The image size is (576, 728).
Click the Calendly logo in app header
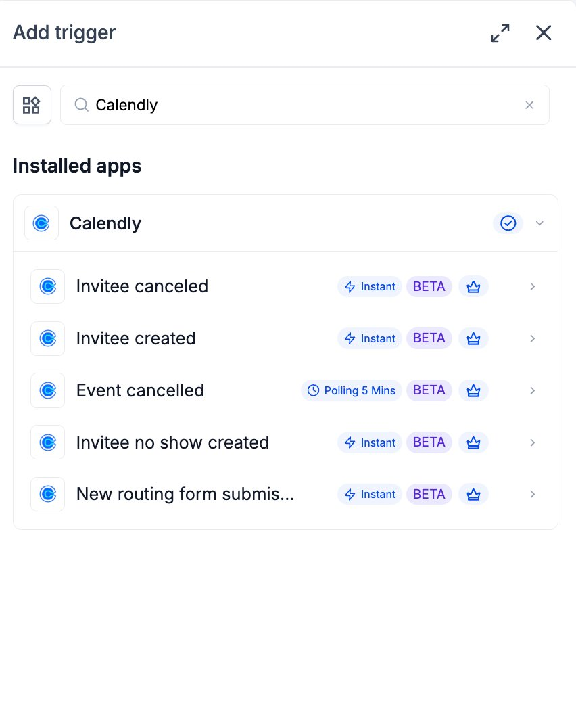click(42, 223)
